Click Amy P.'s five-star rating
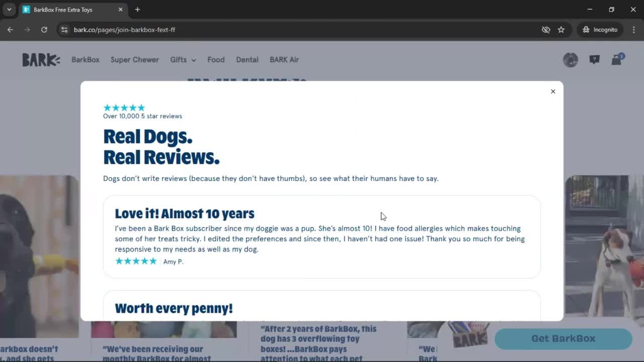This screenshot has height=362, width=644. (x=136, y=261)
